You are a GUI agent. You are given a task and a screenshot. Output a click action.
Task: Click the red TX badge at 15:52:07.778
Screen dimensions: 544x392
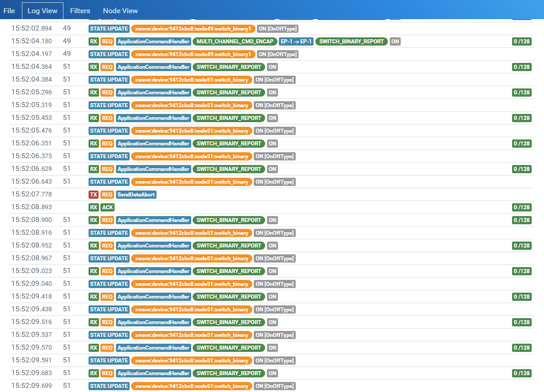[x=94, y=195]
